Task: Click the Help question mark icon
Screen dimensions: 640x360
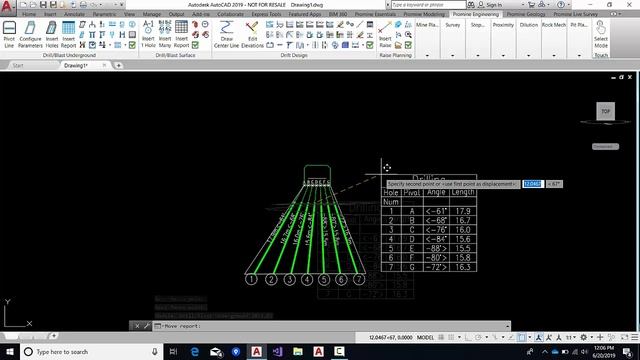Action: pyautogui.click(x=561, y=5)
